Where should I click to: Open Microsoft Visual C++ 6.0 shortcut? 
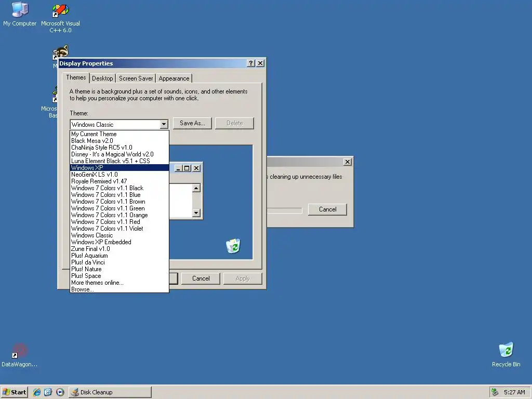pyautogui.click(x=60, y=18)
